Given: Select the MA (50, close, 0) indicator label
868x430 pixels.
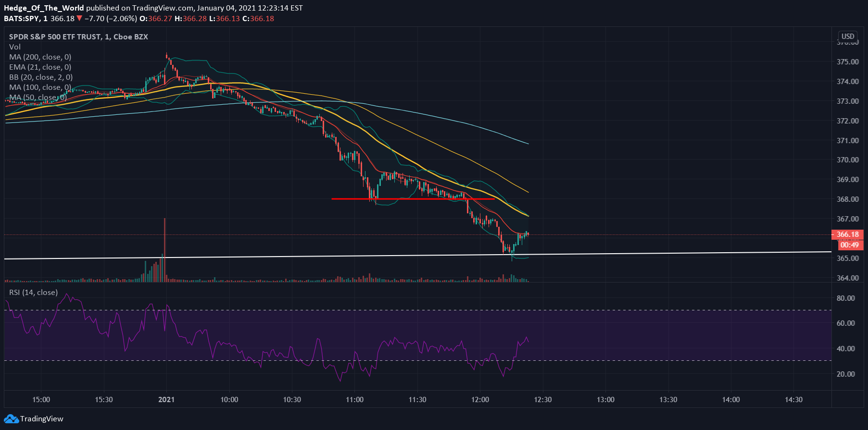Looking at the screenshot, I should pos(38,97).
